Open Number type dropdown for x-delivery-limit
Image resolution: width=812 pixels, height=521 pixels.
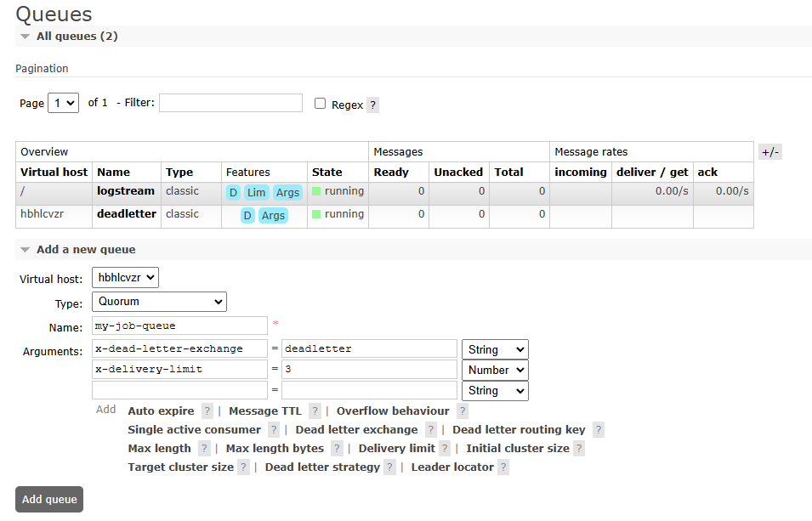coord(495,370)
